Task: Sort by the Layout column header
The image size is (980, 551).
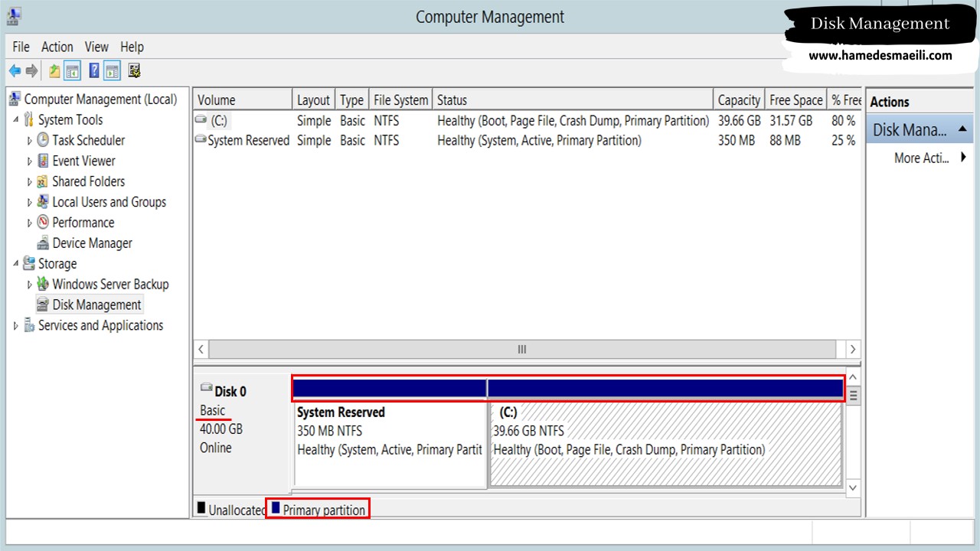Action: point(314,100)
